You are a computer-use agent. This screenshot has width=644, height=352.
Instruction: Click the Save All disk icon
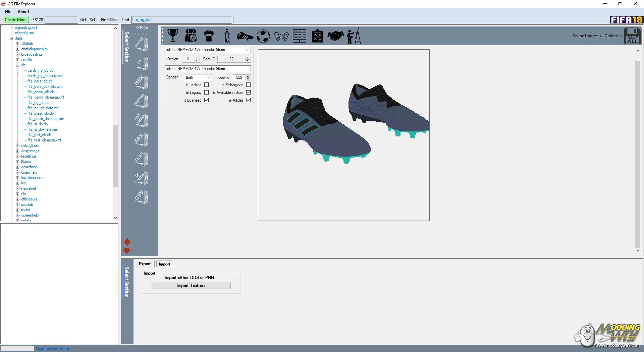[632, 36]
